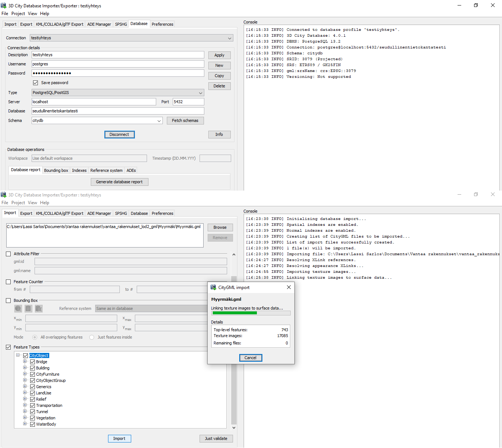Switch to the Indexes tab
Image resolution: width=502 pixels, height=448 pixels.
point(79,170)
